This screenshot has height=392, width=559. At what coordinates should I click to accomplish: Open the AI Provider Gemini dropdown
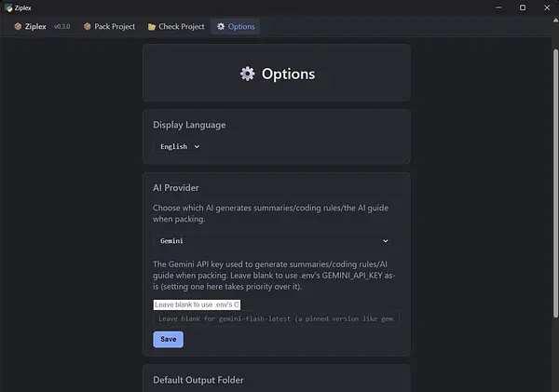pyautogui.click(x=272, y=241)
